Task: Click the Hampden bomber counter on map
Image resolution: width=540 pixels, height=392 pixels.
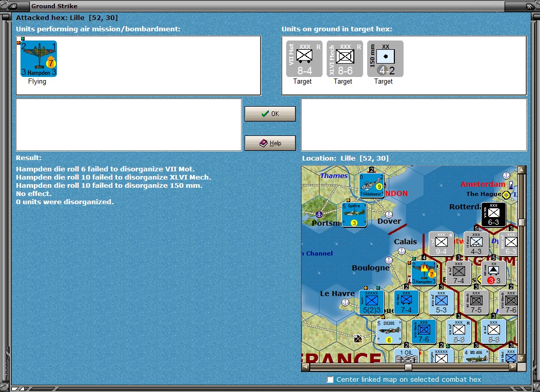Action: coord(424,273)
